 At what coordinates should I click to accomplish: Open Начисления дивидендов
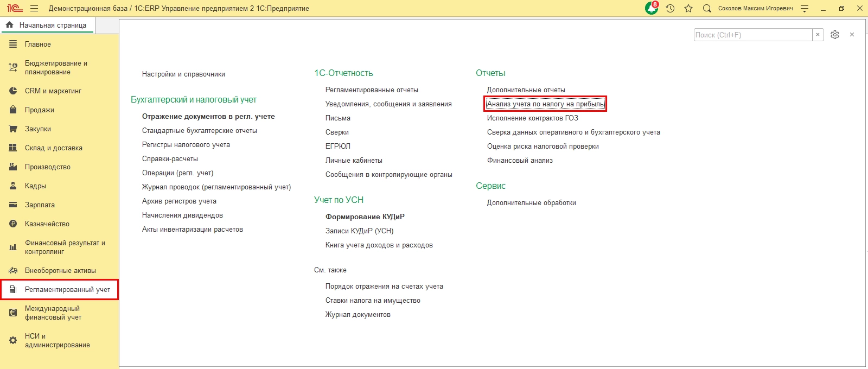(182, 215)
